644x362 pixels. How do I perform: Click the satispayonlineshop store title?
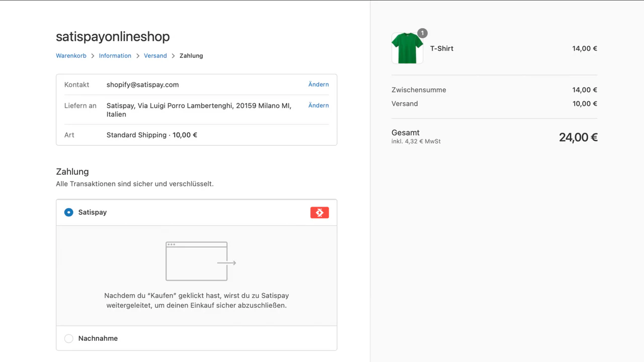(x=113, y=37)
